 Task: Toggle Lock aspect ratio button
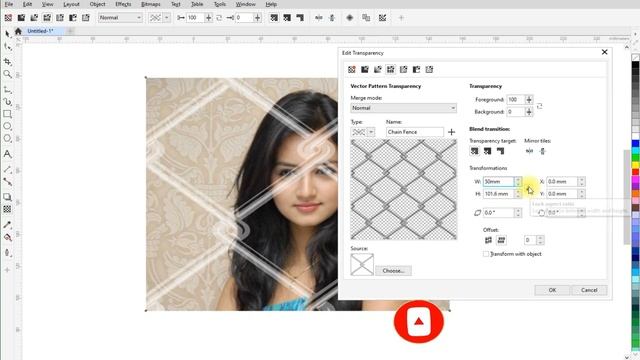click(x=529, y=188)
